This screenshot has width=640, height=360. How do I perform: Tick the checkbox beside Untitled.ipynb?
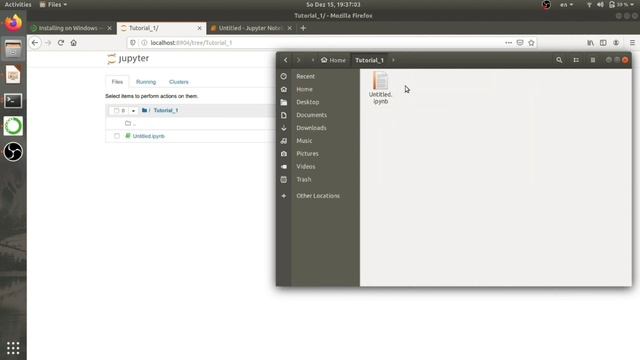pyautogui.click(x=117, y=136)
